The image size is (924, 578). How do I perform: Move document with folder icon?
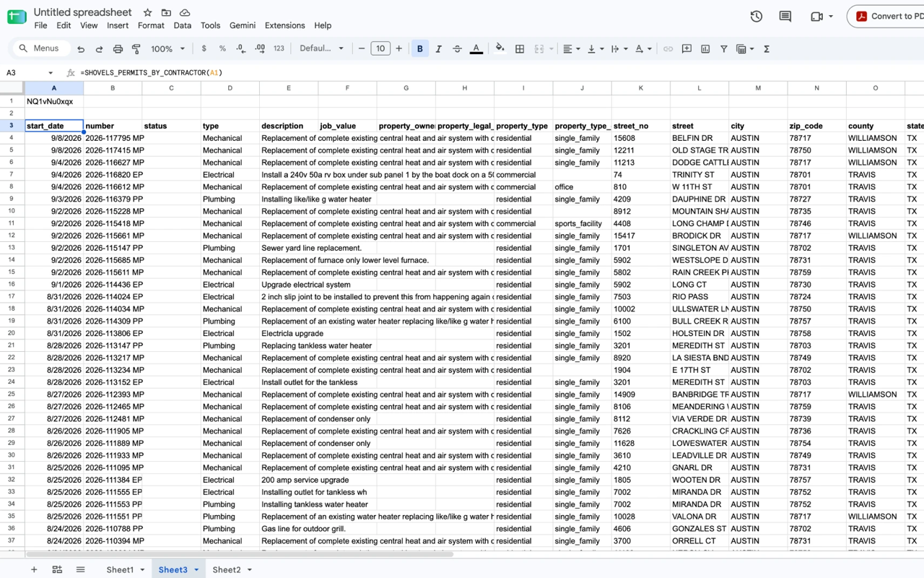(x=166, y=12)
